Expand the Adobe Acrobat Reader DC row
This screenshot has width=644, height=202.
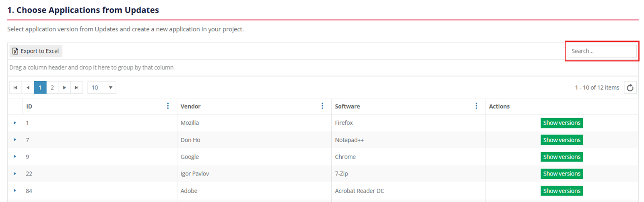pyautogui.click(x=15, y=191)
